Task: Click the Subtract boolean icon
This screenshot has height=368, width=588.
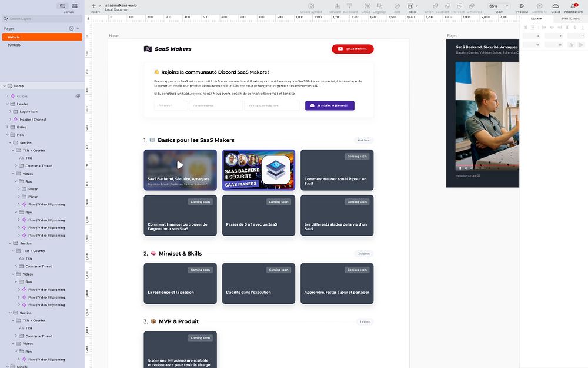Action: tap(447, 6)
